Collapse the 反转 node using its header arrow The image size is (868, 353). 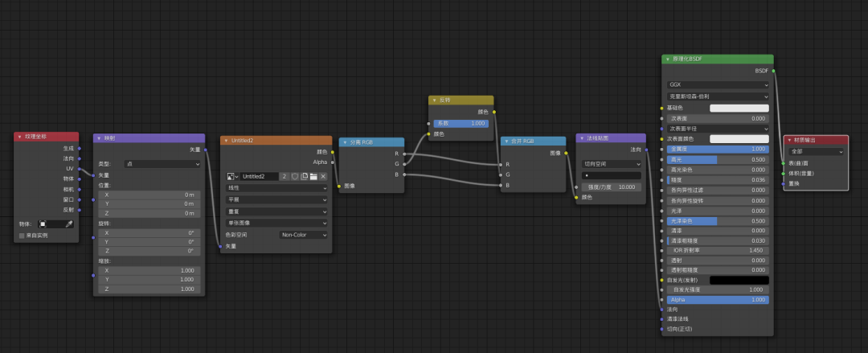[433, 101]
